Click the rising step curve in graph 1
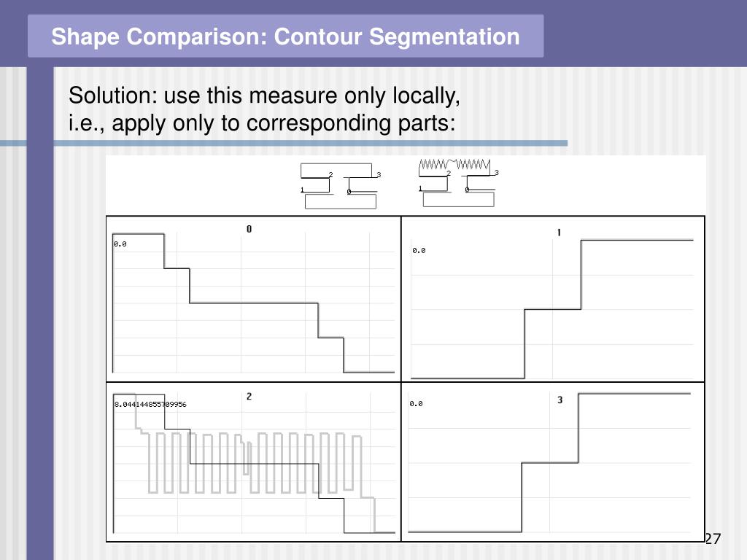The height and width of the screenshot is (560, 747). [x=553, y=309]
